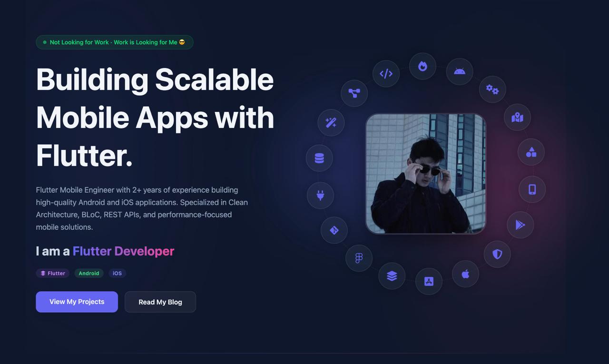Open the Read My Blog button
Viewport: 609px width, 364px height.
tap(160, 302)
